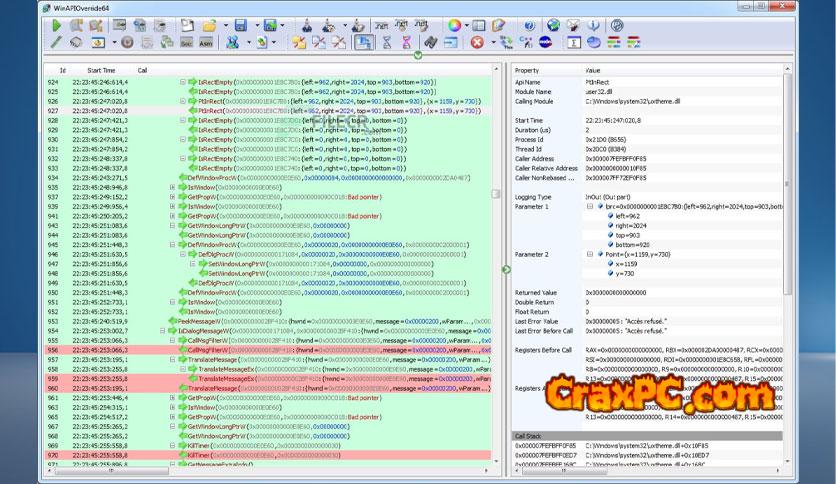The height and width of the screenshot is (484, 836).
Task: Click the yellow Open folder icon
Action: (x=210, y=24)
